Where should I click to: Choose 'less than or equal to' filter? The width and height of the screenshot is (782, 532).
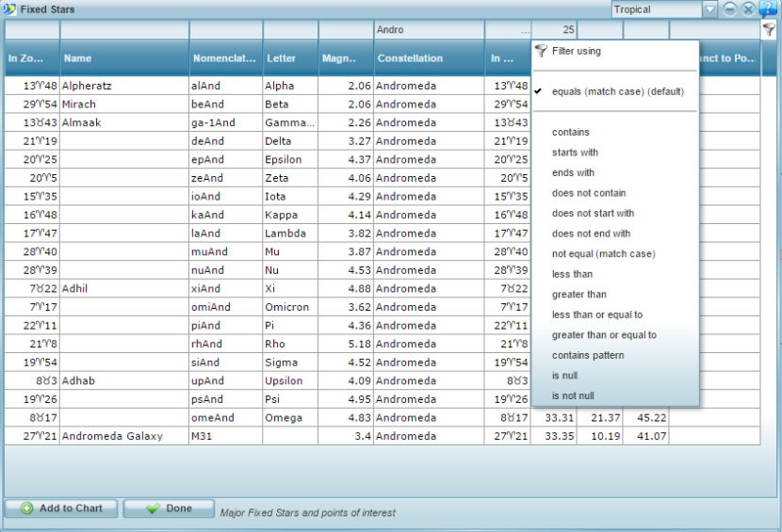597,315
